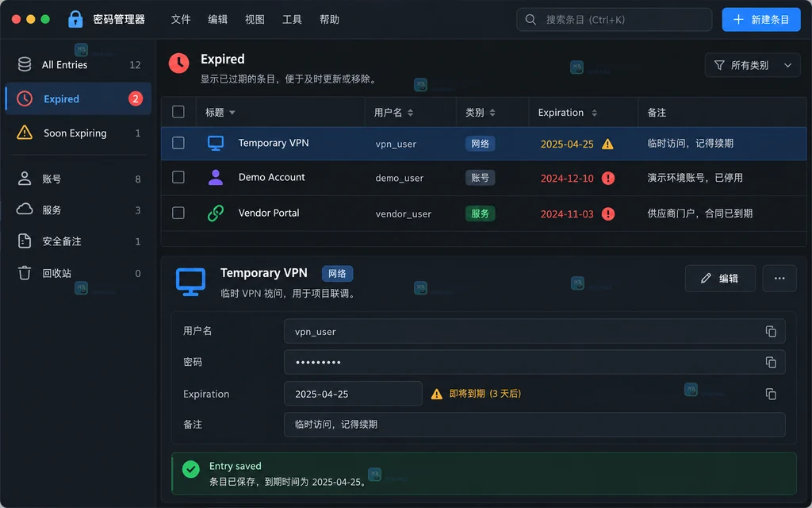The width and height of the screenshot is (812, 508).
Task: Click the 服务 tag in Vendor Portal row
Action: click(x=480, y=214)
